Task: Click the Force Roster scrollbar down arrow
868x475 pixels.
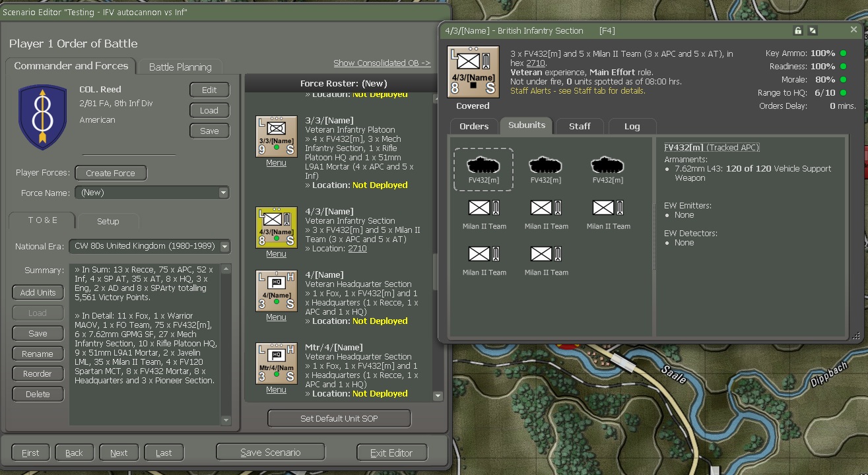Action: (x=438, y=396)
